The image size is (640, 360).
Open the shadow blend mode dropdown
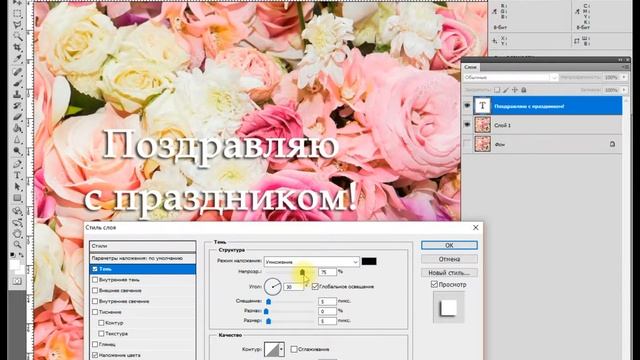pyautogui.click(x=311, y=262)
